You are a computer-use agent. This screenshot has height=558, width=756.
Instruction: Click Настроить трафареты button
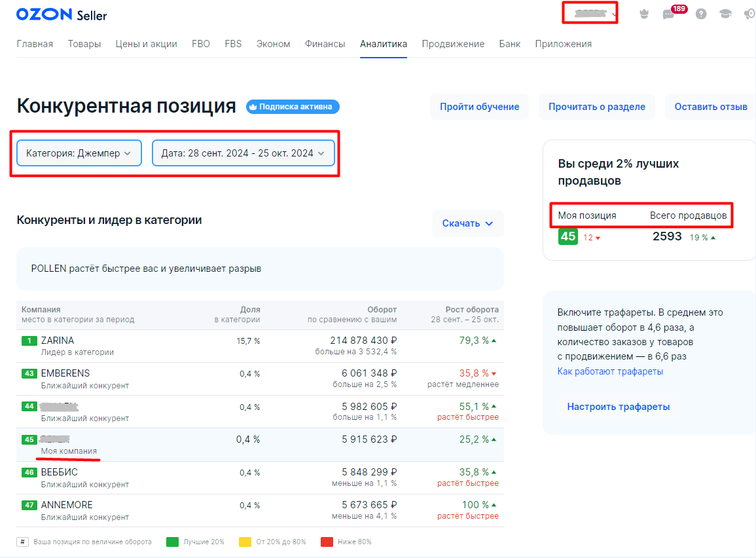[618, 407]
